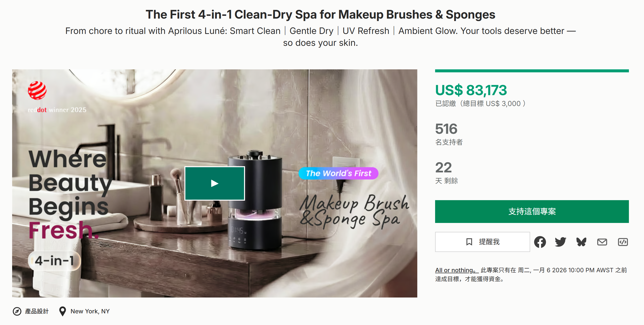Image resolution: width=644 pixels, height=325 pixels.
Task: Play the campaign video
Action: coord(215,183)
